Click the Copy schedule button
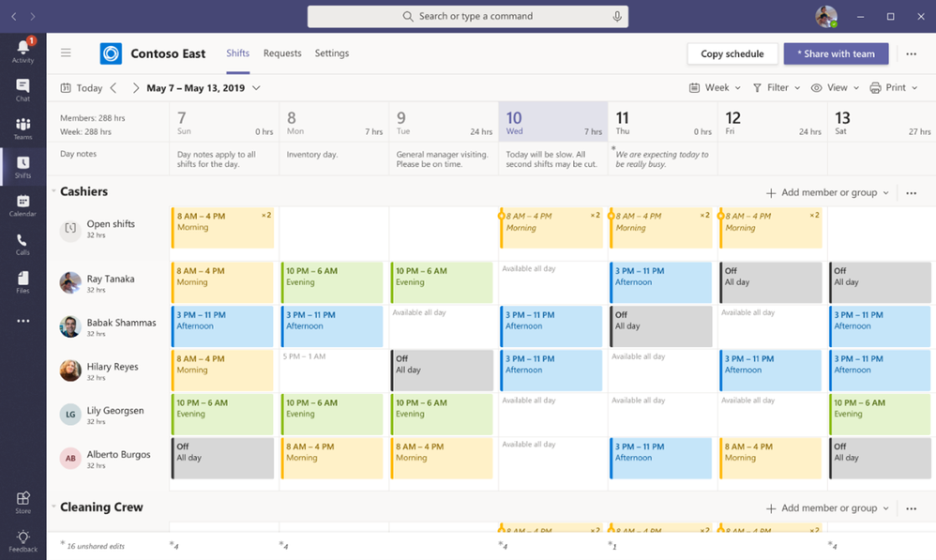The height and width of the screenshot is (560, 936). click(x=732, y=53)
